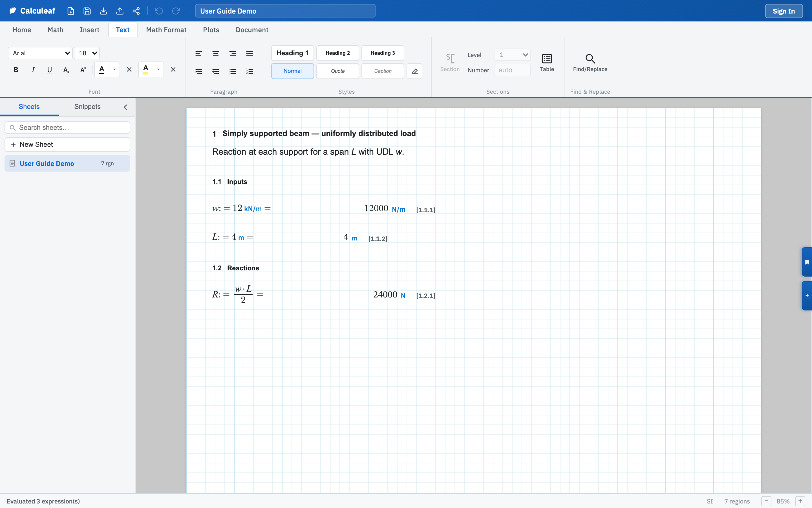This screenshot has width=812, height=508.
Task: Justify text alignment
Action: [250, 53]
